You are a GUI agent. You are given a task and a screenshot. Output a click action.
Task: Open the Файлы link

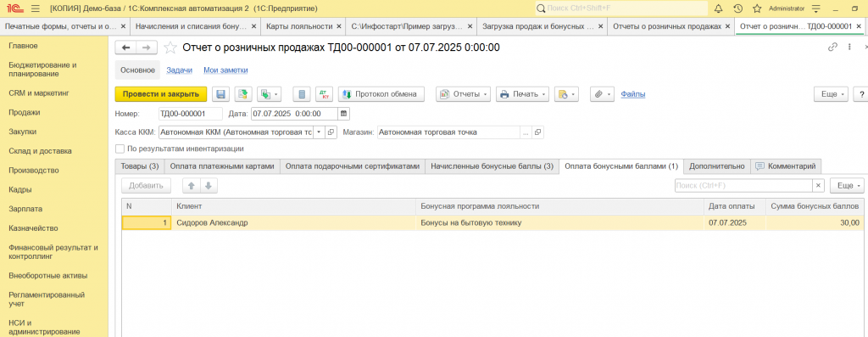(x=632, y=94)
